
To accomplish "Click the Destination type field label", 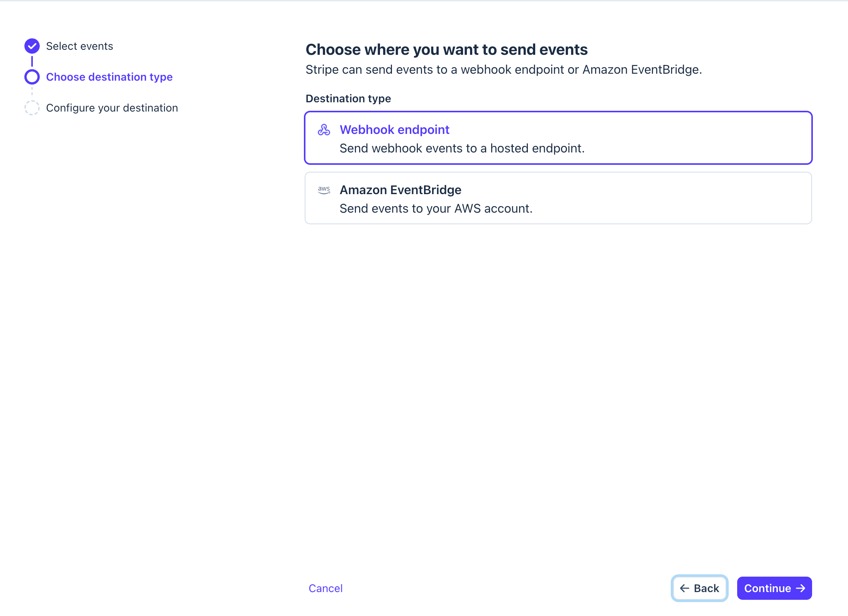I will click(x=348, y=98).
